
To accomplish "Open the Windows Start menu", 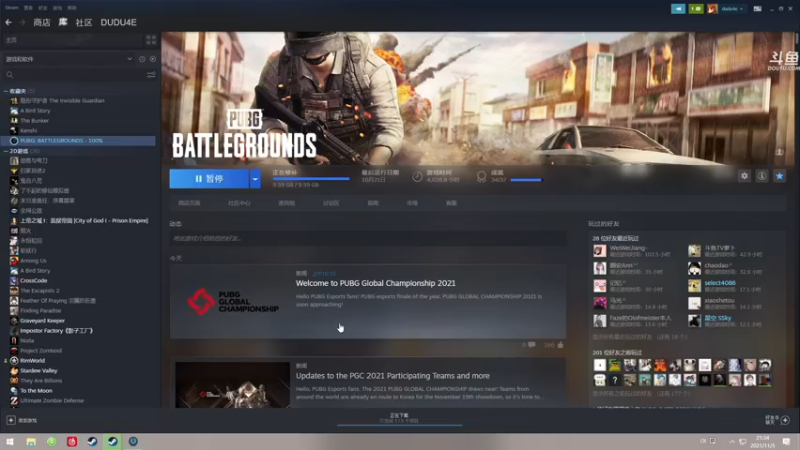I will 10,441.
